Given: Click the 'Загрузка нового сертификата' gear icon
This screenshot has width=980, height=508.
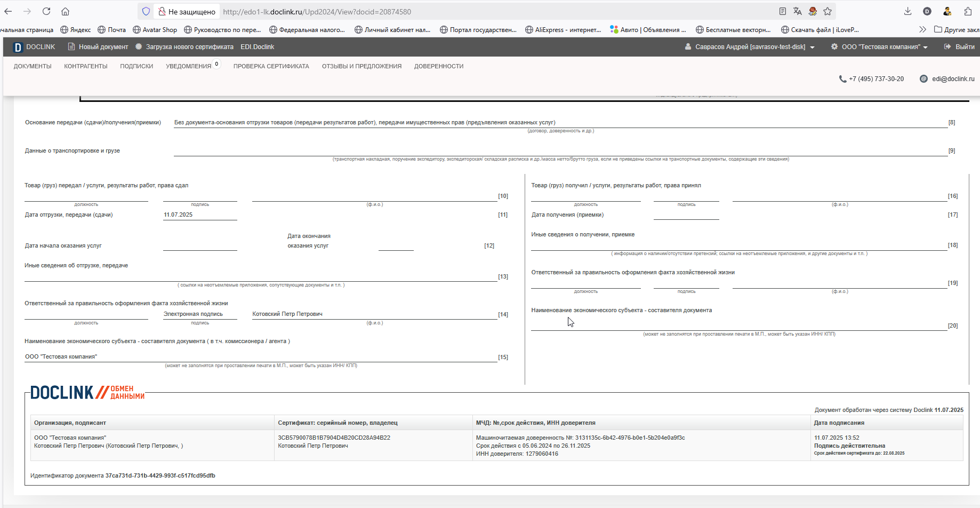Looking at the screenshot, I should [x=139, y=47].
